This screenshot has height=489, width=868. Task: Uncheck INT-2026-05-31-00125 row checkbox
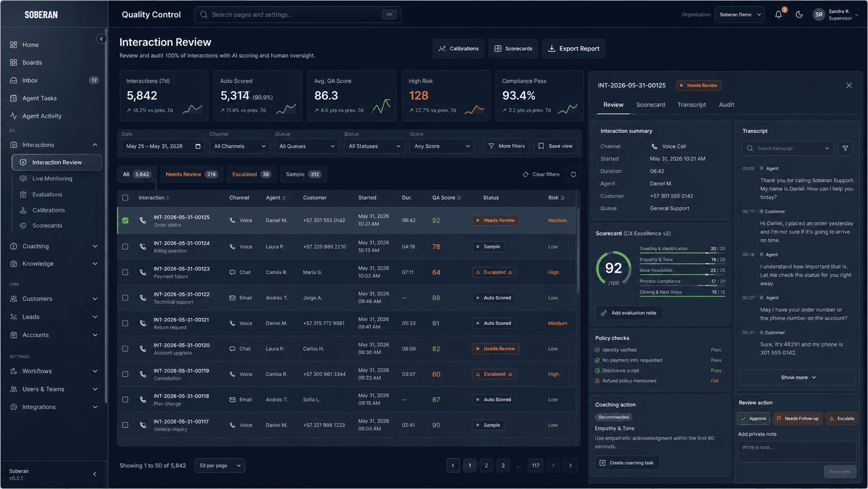pyautogui.click(x=125, y=220)
